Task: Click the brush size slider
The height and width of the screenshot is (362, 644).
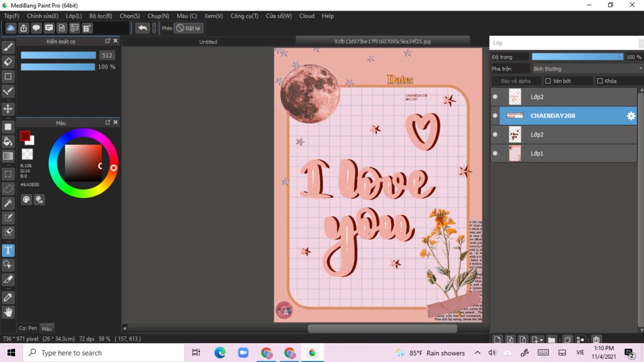Action: pyautogui.click(x=58, y=55)
